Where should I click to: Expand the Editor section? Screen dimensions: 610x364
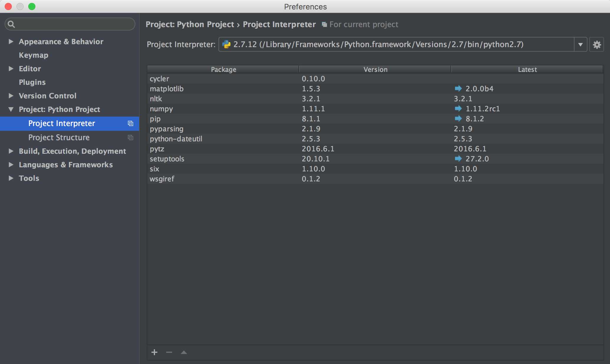tap(11, 69)
